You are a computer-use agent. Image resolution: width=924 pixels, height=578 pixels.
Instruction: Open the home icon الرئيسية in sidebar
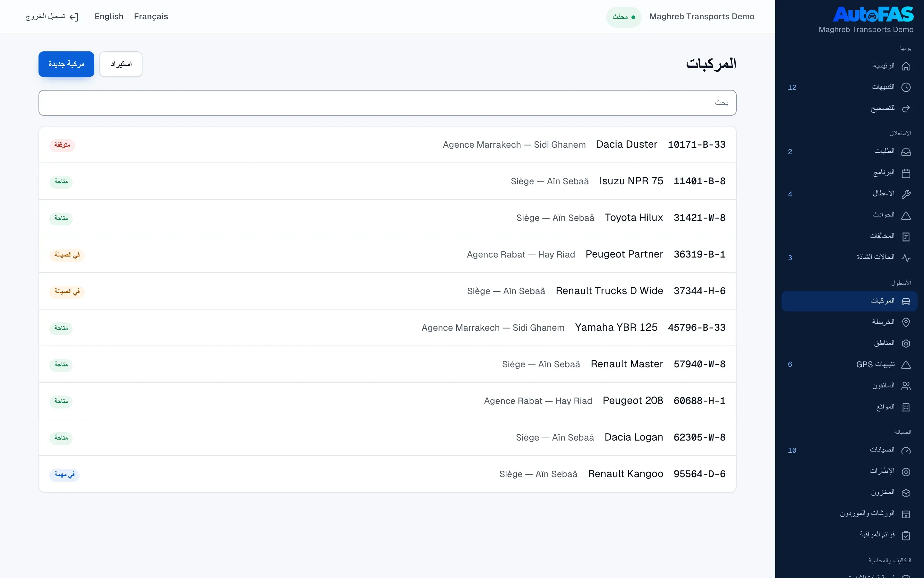pyautogui.click(x=906, y=66)
